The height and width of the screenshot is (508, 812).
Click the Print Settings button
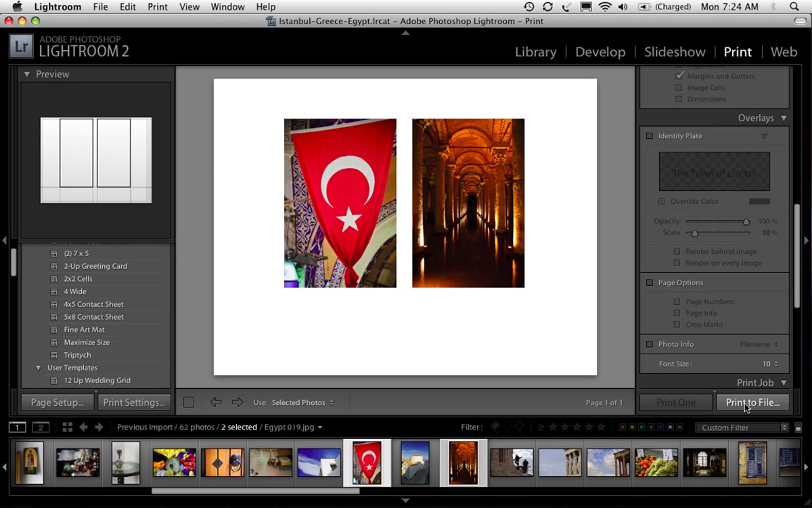coord(134,402)
